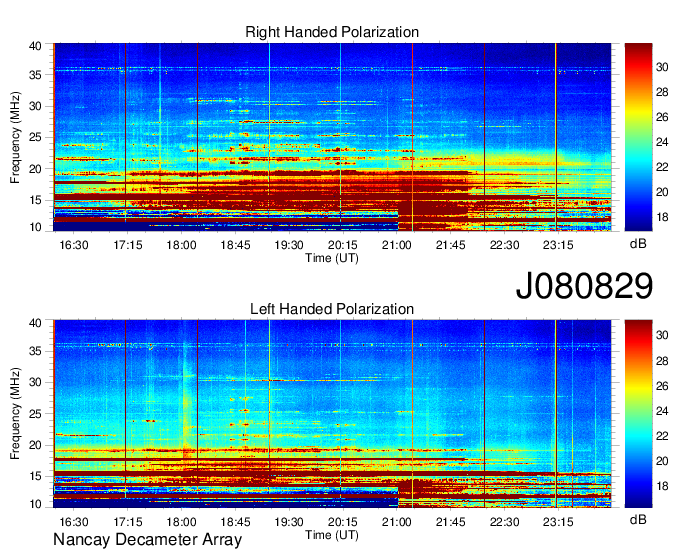Click the Right Handed spectrogram plot area

(332, 137)
